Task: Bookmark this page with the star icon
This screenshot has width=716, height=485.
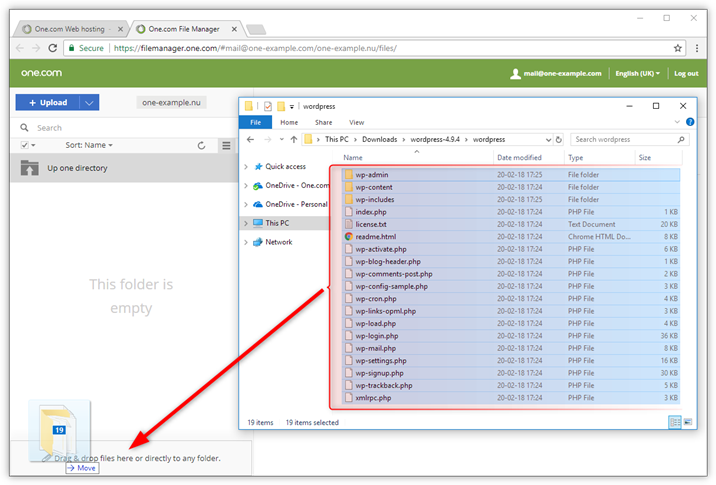Action: 678,48
